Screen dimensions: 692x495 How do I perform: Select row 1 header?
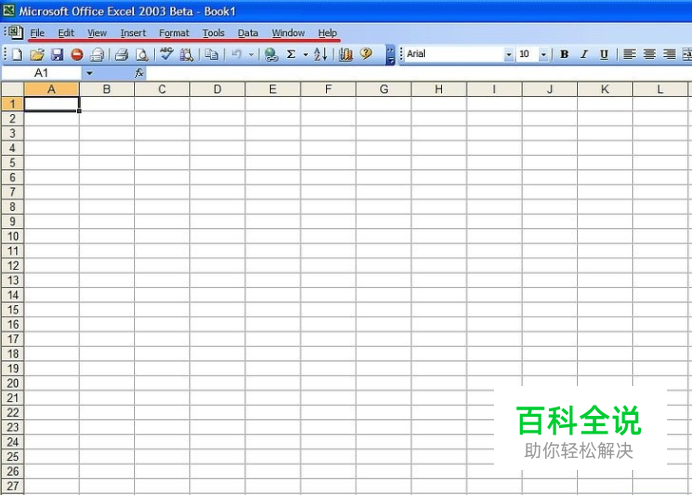click(13, 104)
